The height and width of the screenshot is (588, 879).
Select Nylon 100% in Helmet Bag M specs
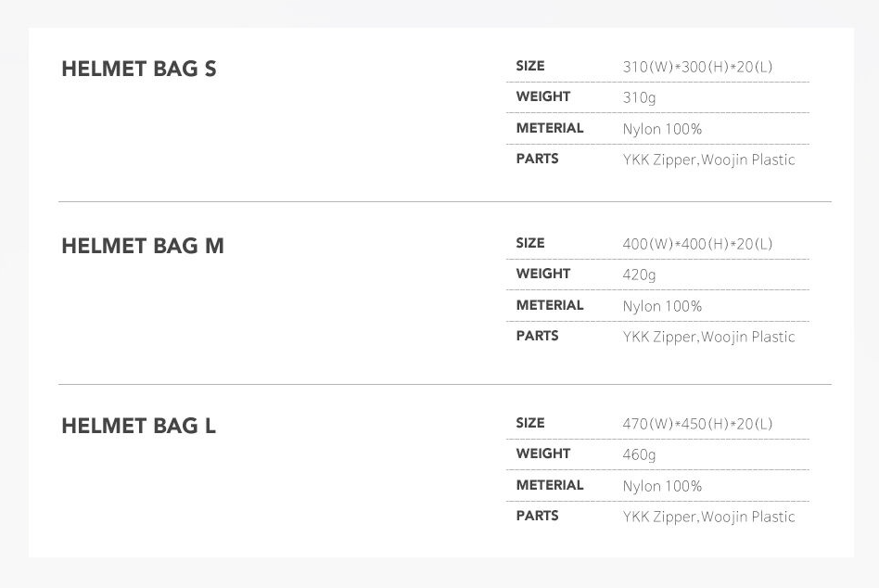coord(662,306)
